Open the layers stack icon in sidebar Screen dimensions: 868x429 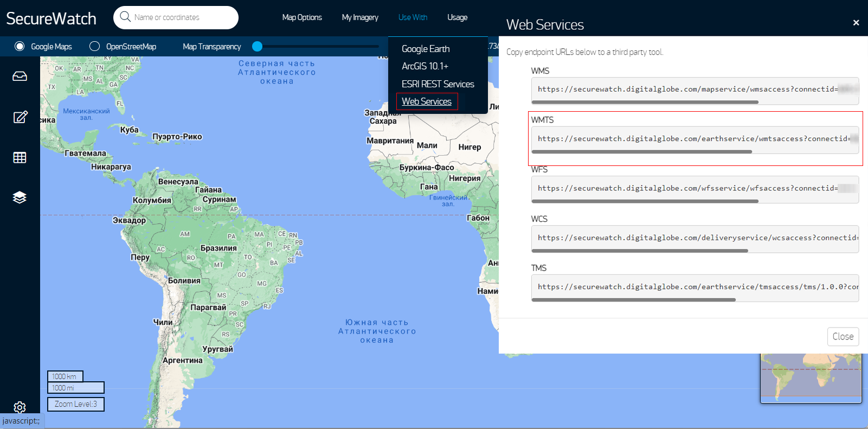[20, 197]
